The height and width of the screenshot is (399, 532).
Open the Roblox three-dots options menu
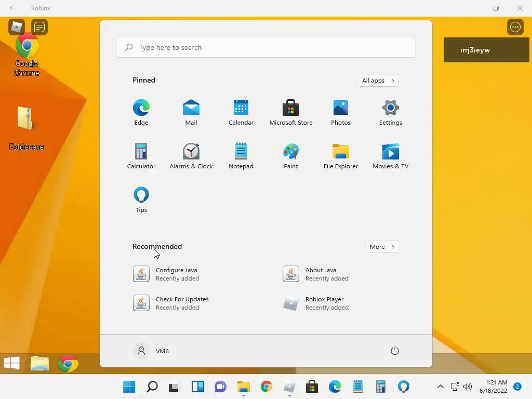(515, 27)
